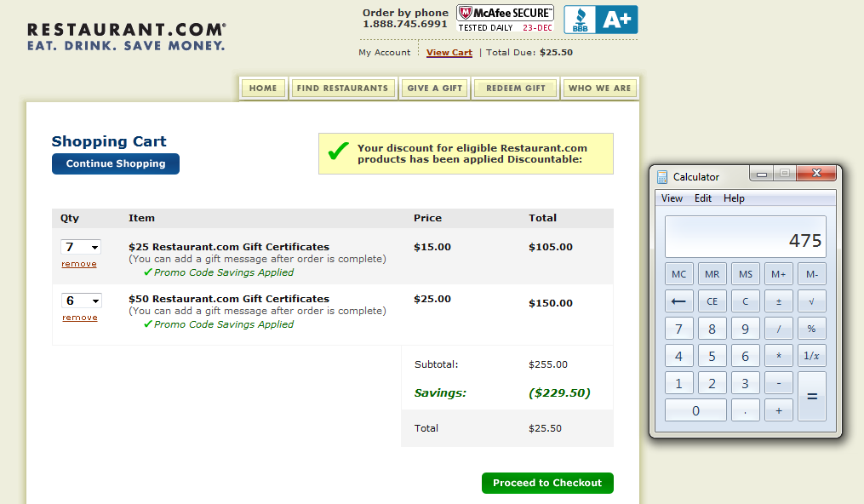Click the McAfee Secure badge
The image size is (864, 504).
[x=506, y=19]
